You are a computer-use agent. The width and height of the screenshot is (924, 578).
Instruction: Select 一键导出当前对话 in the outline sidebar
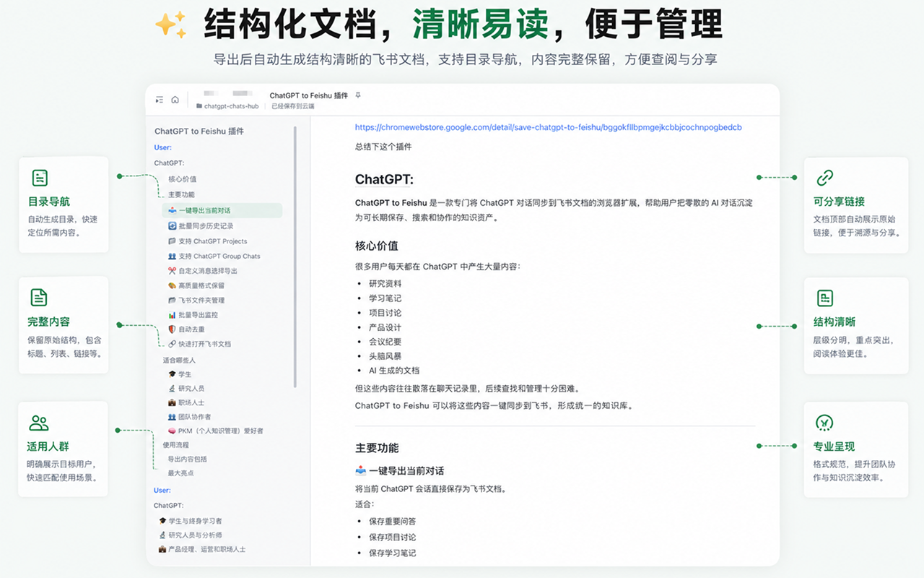222,211
